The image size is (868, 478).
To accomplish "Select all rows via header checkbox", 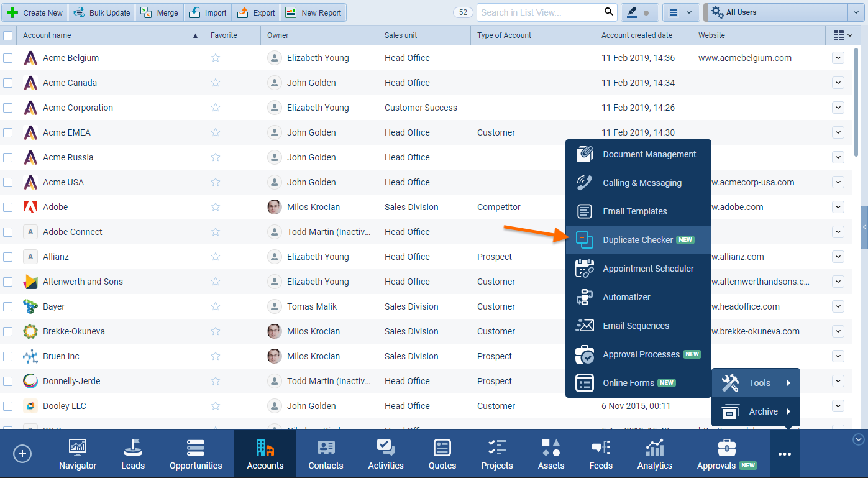I will click(8, 35).
